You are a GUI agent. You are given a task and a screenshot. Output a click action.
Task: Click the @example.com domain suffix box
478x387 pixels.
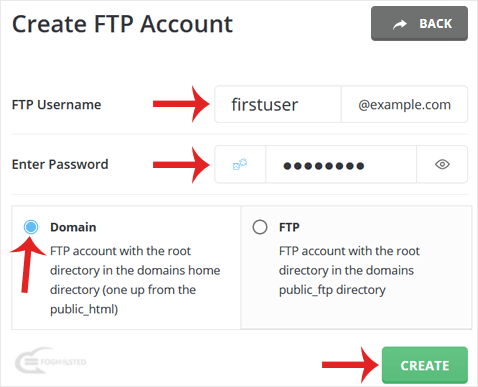coord(404,104)
